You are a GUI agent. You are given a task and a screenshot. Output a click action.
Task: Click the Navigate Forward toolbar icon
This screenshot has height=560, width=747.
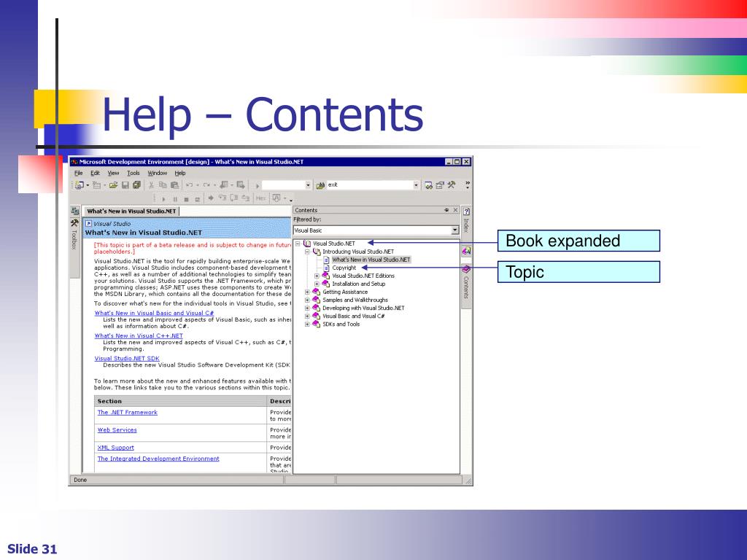241,184
